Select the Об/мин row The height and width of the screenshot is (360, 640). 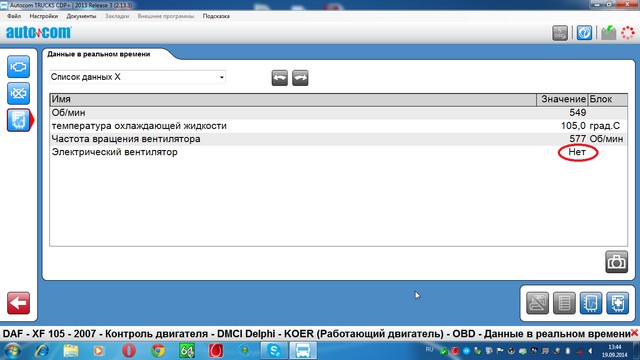point(339,113)
